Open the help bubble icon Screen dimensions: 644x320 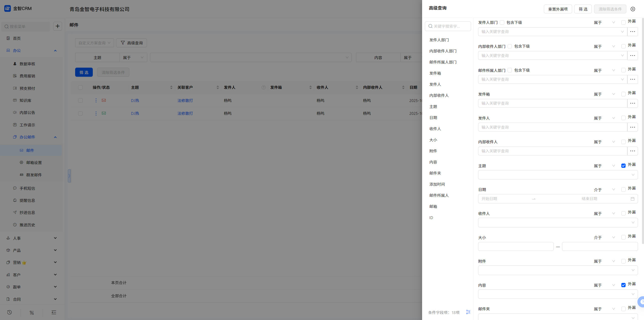tap(642, 302)
